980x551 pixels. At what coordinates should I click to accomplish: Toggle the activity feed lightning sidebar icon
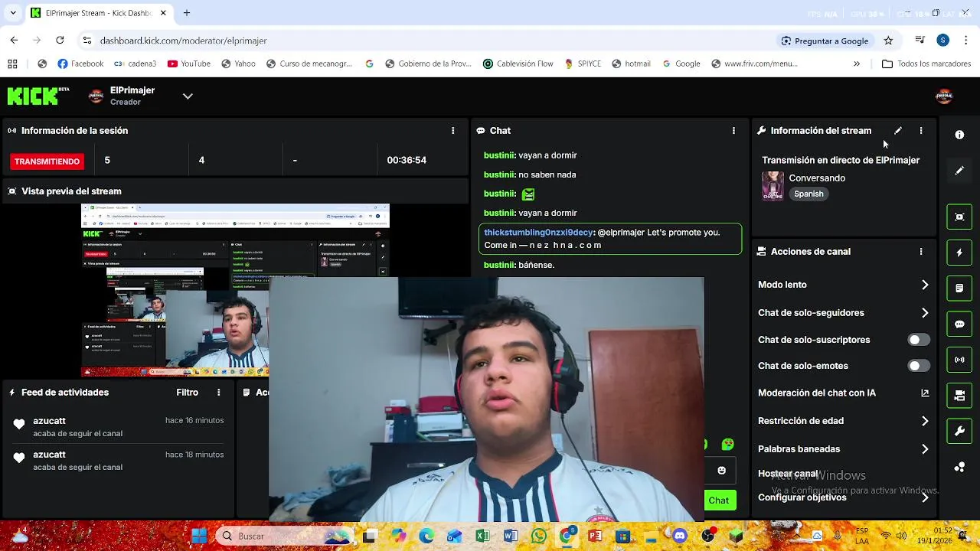pyautogui.click(x=959, y=253)
